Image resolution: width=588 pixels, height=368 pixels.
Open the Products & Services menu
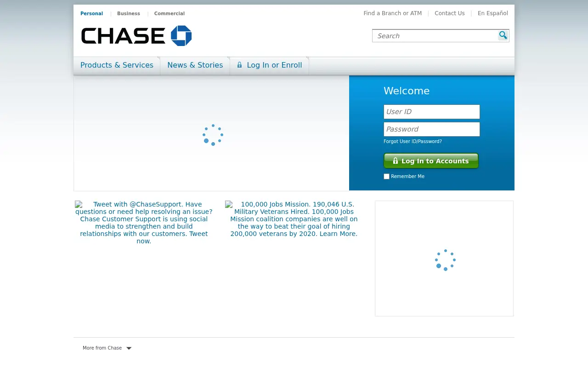[117, 65]
